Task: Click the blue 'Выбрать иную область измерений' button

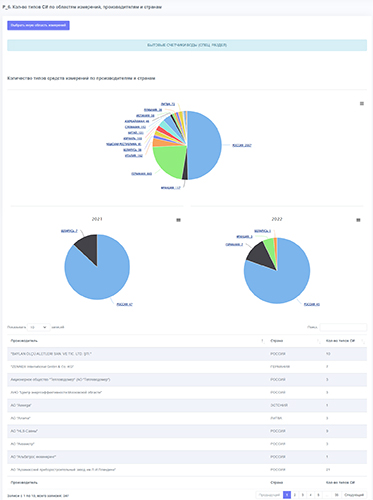Action: [38, 25]
